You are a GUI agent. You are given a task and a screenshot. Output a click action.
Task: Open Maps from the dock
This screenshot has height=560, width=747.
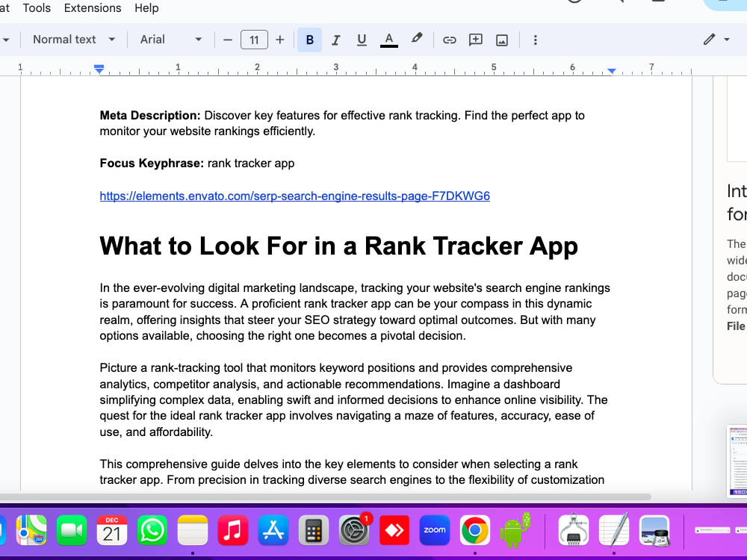click(31, 530)
